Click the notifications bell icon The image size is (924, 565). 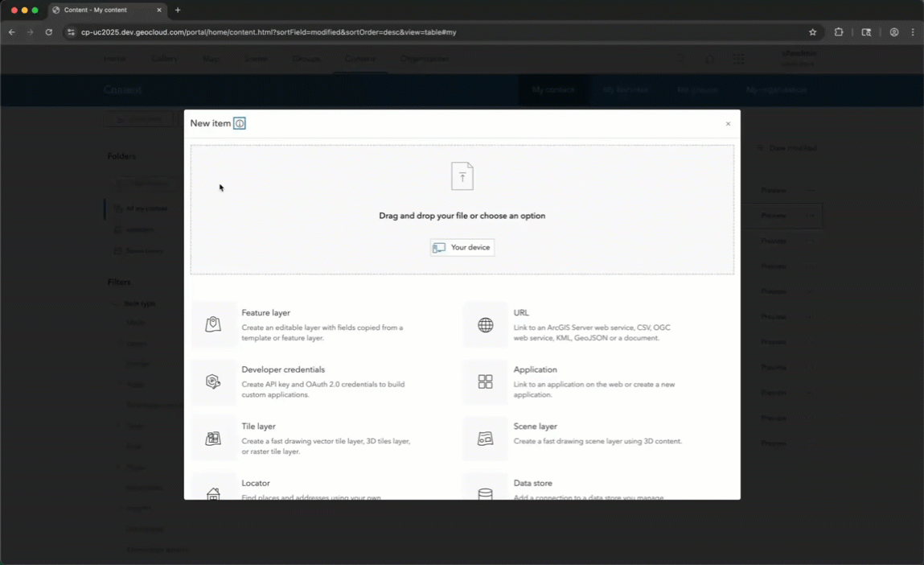[708, 59]
